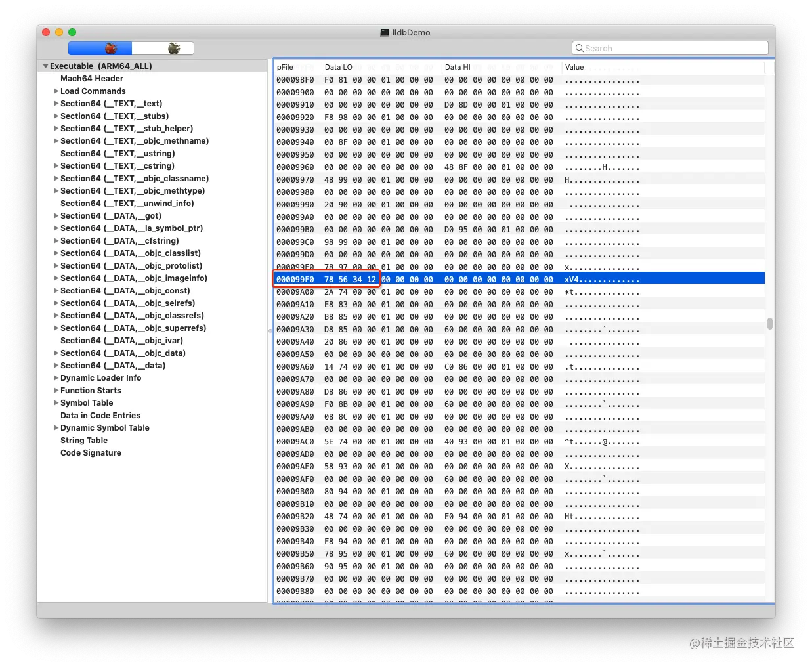Click the value text 'xV4.............'
812x667 pixels.
[x=602, y=280]
